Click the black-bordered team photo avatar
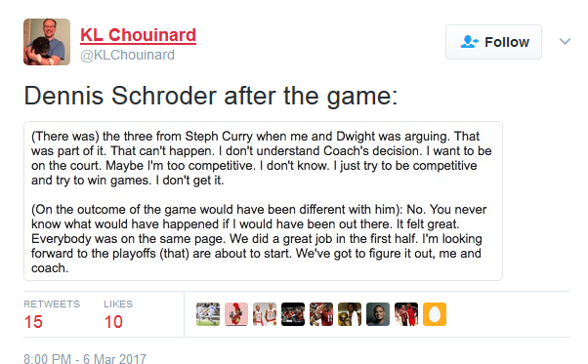 coord(293,314)
